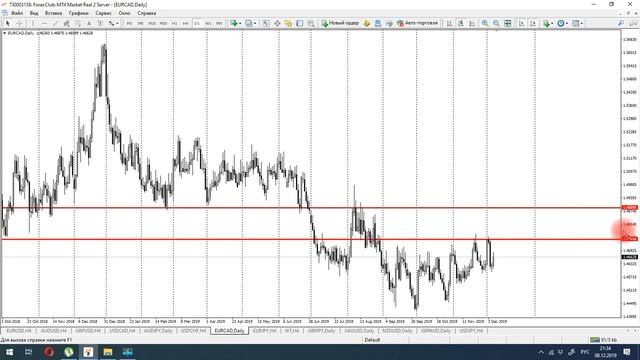The width and height of the screenshot is (640, 360).
Task: Open Strategy Tester panel
Action: point(311,23)
